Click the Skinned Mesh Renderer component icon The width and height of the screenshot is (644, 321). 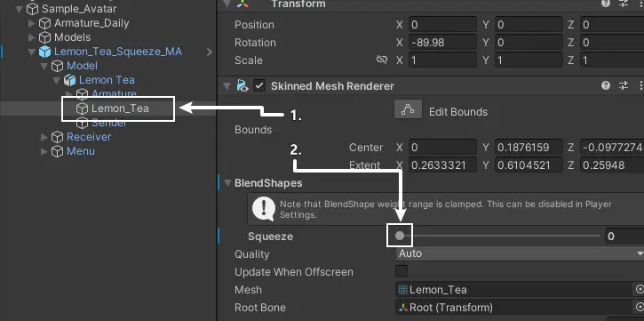[242, 86]
